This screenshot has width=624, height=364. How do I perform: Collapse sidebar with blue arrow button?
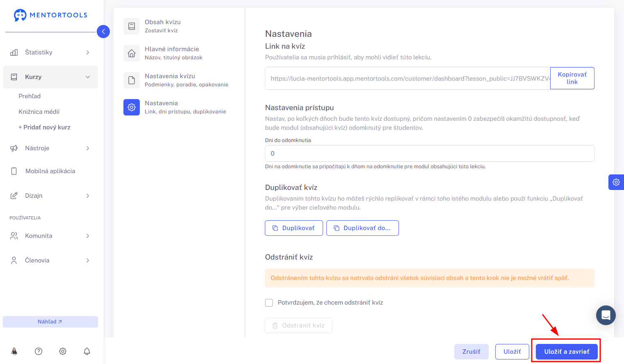click(103, 32)
